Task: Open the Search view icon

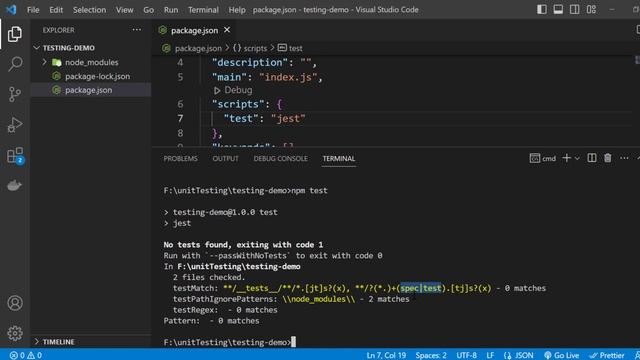Action: pos(15,64)
